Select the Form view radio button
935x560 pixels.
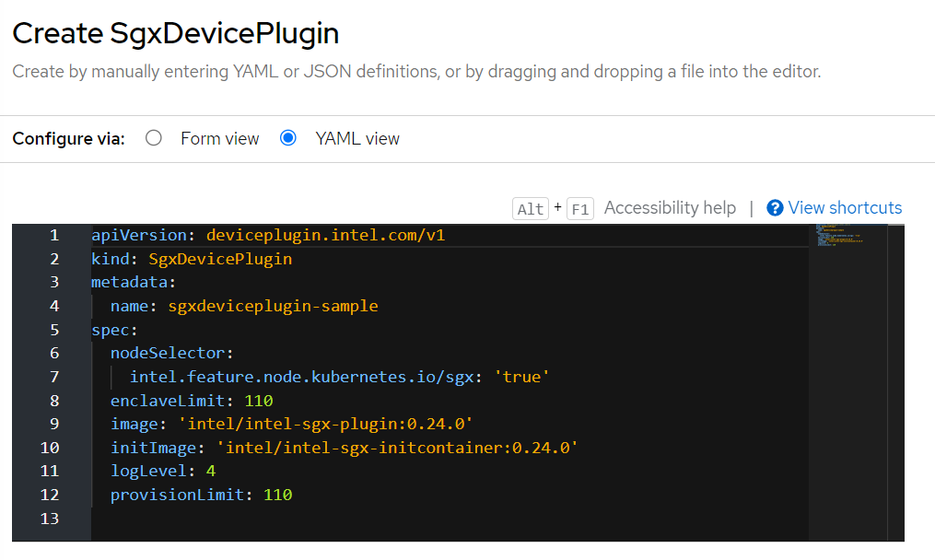pos(154,138)
